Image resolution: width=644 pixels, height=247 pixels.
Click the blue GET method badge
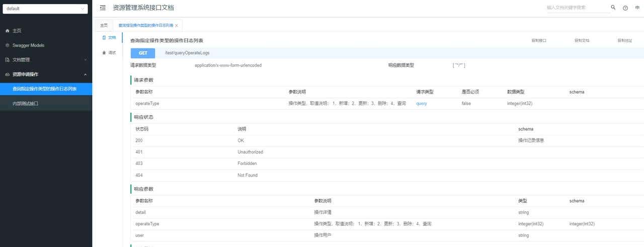point(143,53)
